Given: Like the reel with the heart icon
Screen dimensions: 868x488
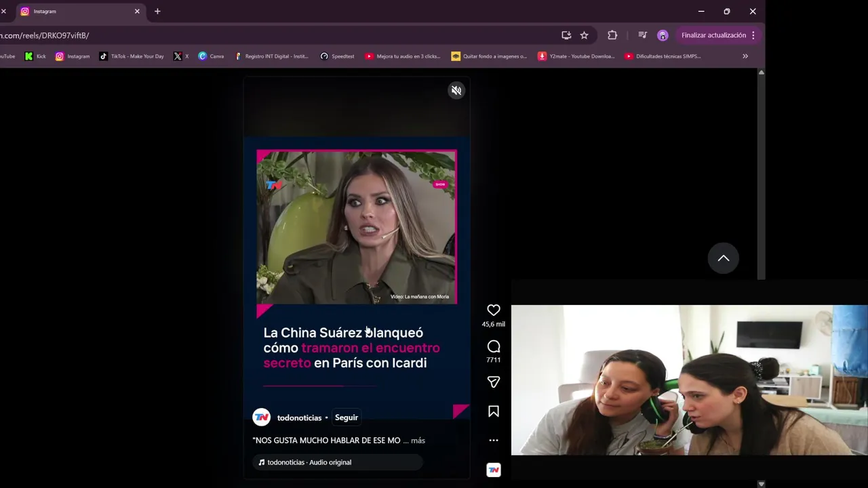Looking at the screenshot, I should (x=494, y=310).
